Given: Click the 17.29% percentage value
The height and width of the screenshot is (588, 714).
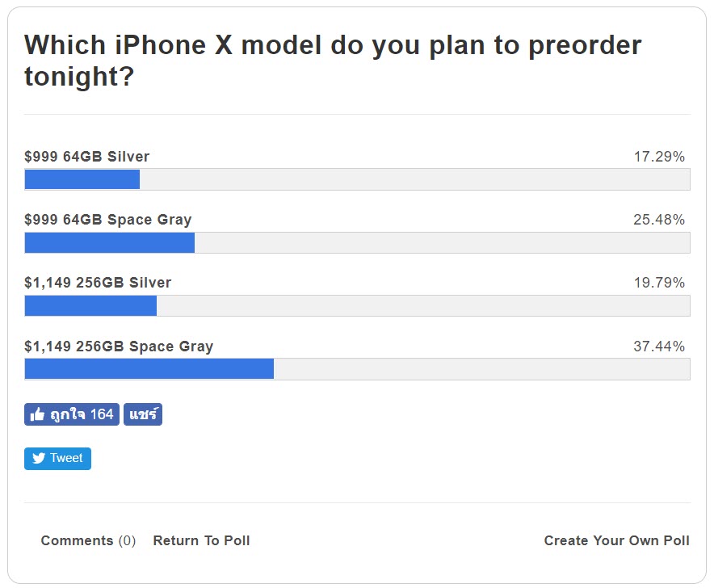Looking at the screenshot, I should [x=664, y=157].
